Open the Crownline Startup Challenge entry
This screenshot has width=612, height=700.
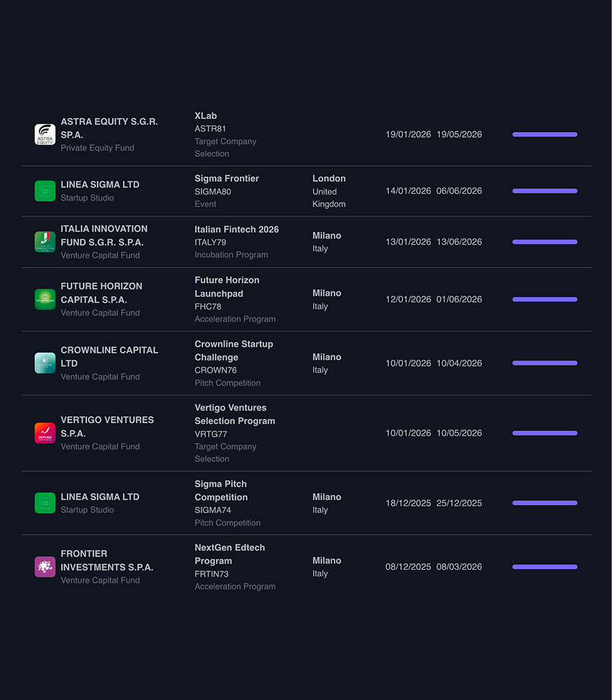[234, 351]
